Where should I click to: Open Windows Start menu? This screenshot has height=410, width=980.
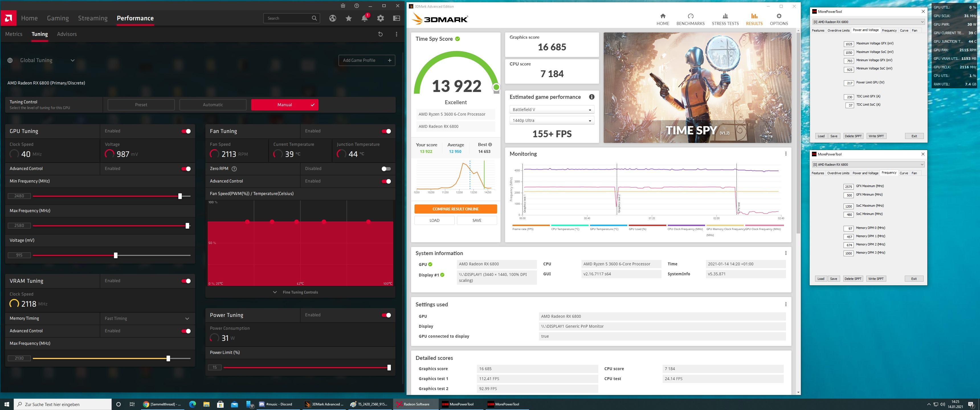point(7,404)
